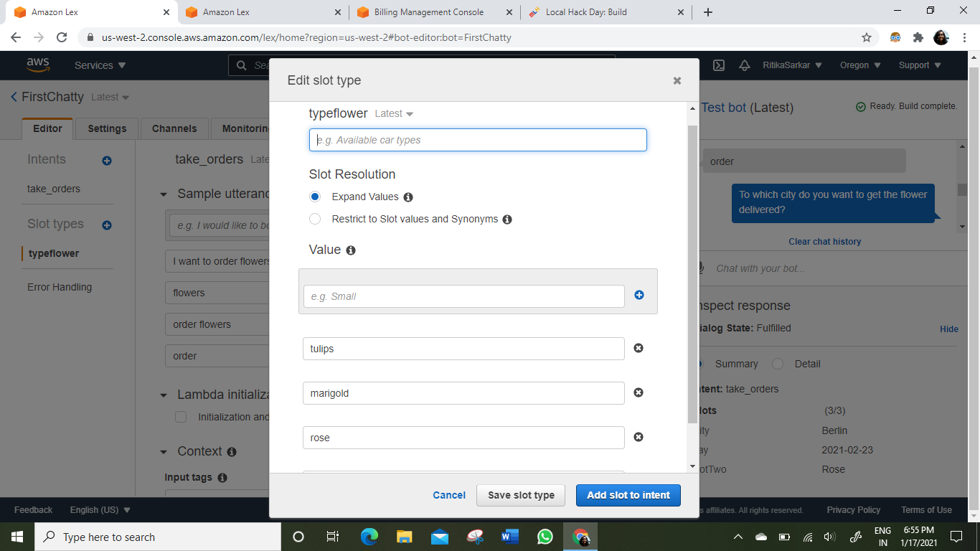The image size is (980, 551).
Task: Click Cancel in the dialog
Action: [449, 495]
